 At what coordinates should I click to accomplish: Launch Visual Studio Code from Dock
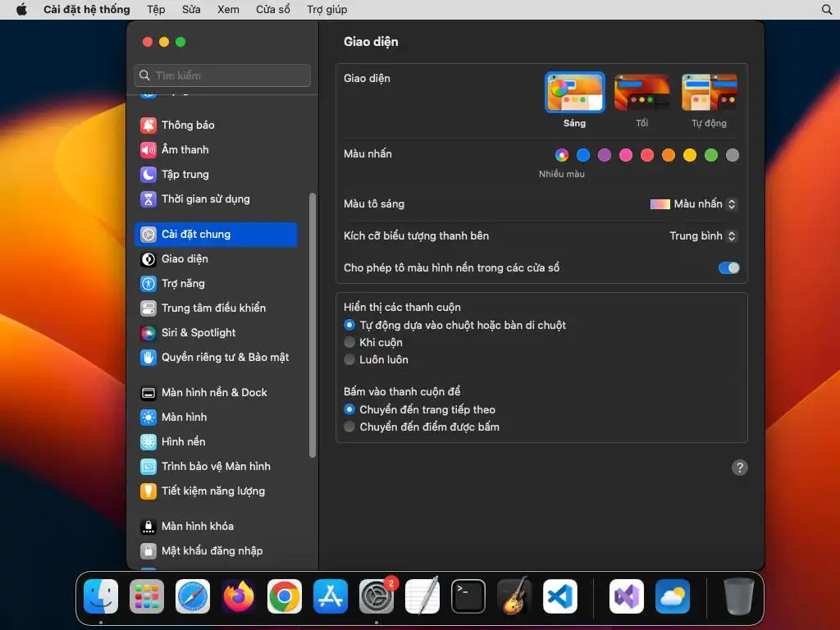pos(560,596)
